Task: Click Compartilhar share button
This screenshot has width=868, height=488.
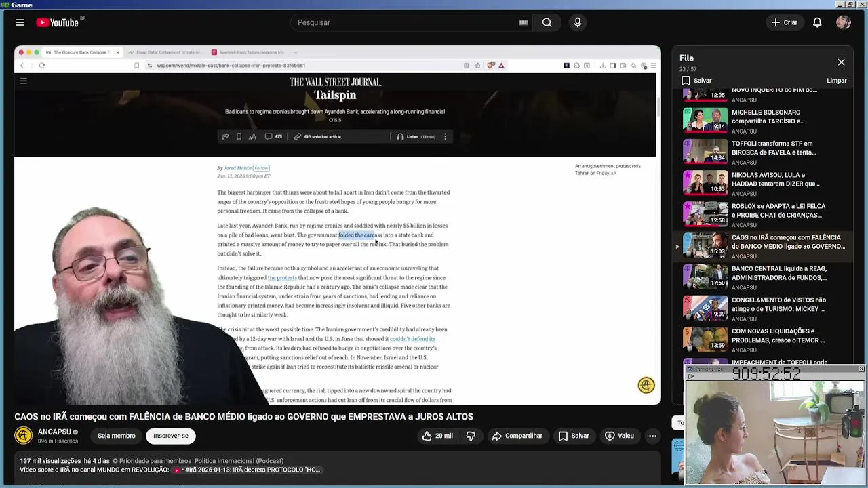Action: tap(517, 436)
